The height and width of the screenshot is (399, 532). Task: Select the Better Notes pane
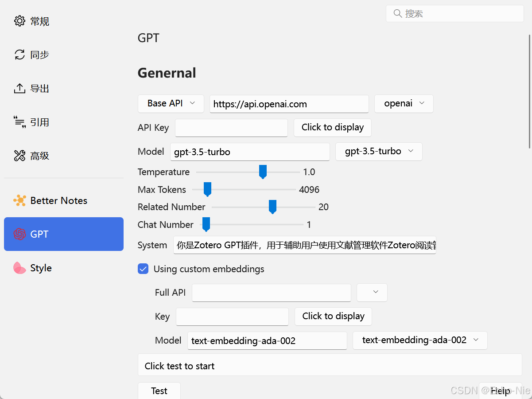tap(64, 200)
